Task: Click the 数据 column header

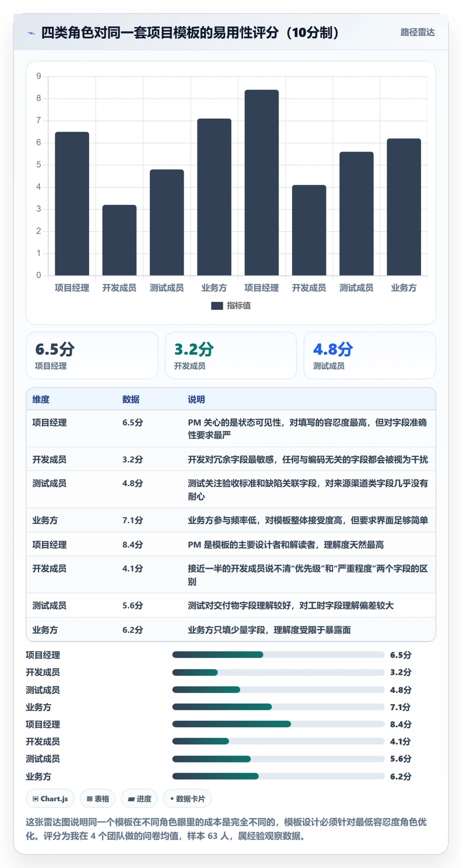Action: click(131, 399)
